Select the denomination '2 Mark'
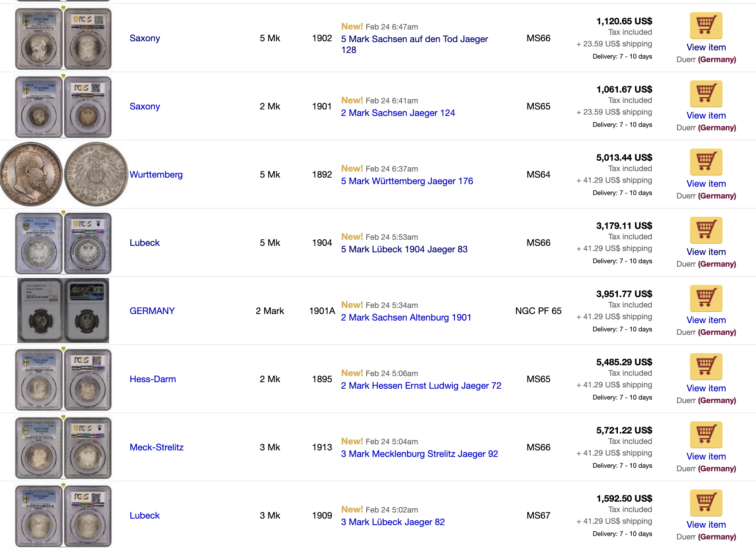The height and width of the screenshot is (549, 756). pyautogui.click(x=270, y=311)
